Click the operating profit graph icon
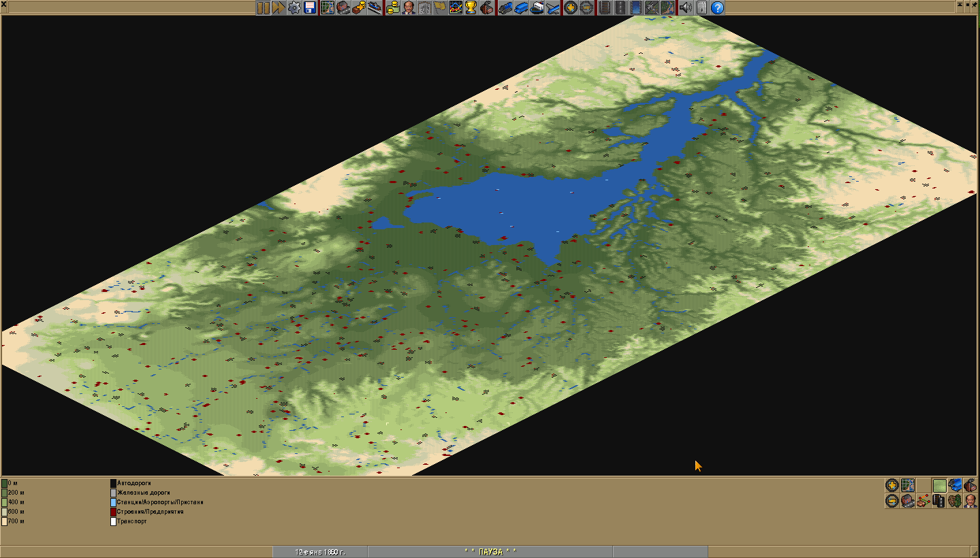 (x=455, y=7)
